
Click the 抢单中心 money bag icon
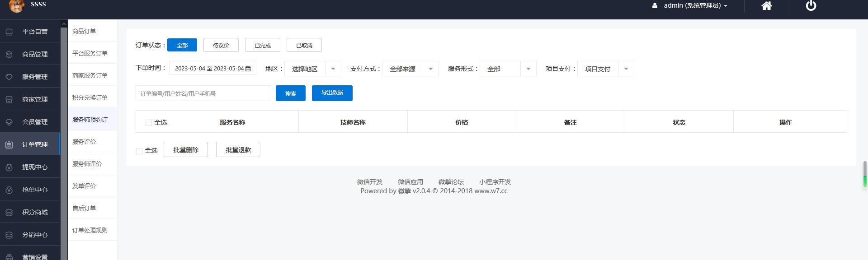(9, 190)
